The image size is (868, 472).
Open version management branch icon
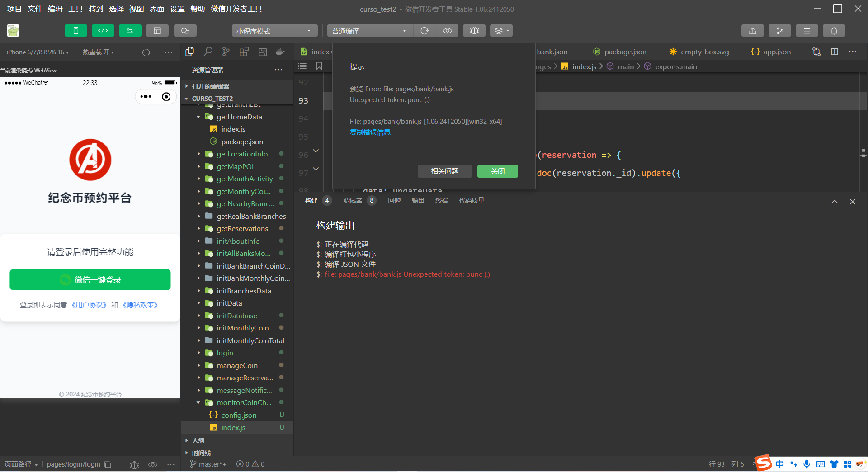(x=780, y=31)
